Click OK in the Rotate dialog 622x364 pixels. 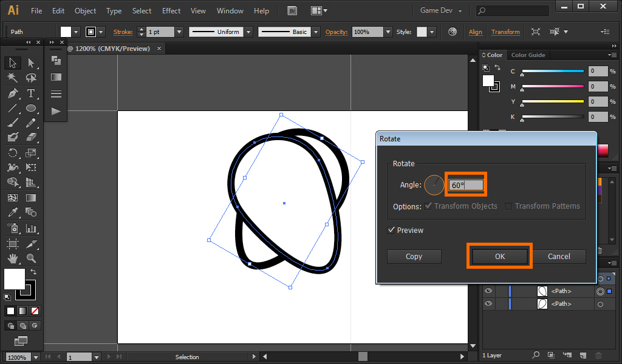pos(499,257)
